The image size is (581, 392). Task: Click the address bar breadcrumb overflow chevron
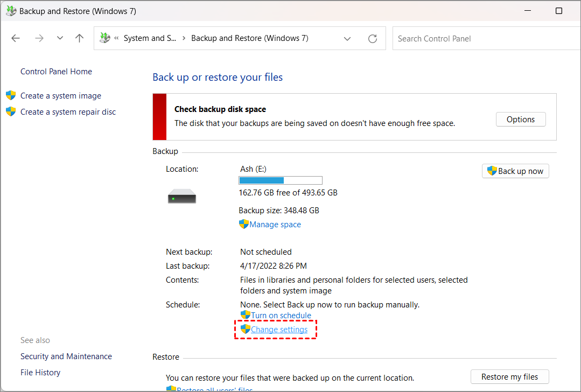pyautogui.click(x=116, y=38)
